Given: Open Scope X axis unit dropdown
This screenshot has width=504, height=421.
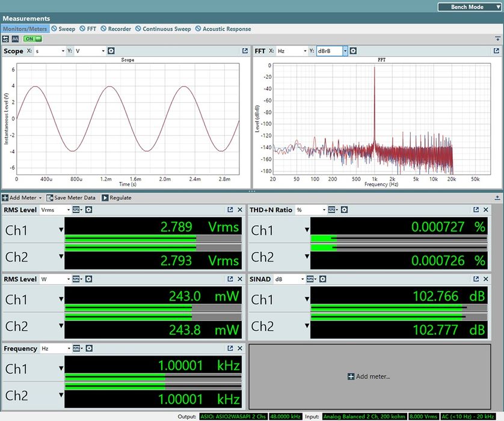Looking at the screenshot, I should click(x=49, y=51).
